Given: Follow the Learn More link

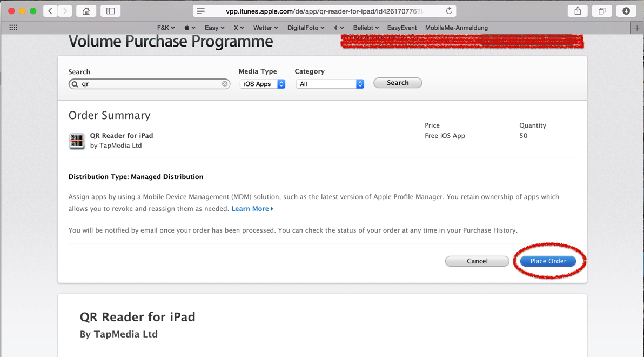Looking at the screenshot, I should point(252,209).
